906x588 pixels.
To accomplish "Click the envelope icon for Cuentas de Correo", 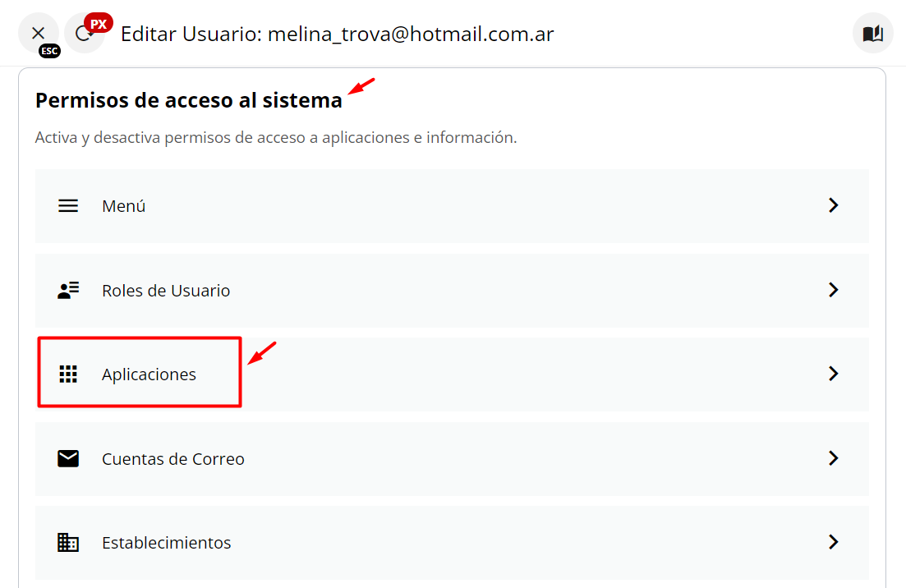I will (68, 458).
